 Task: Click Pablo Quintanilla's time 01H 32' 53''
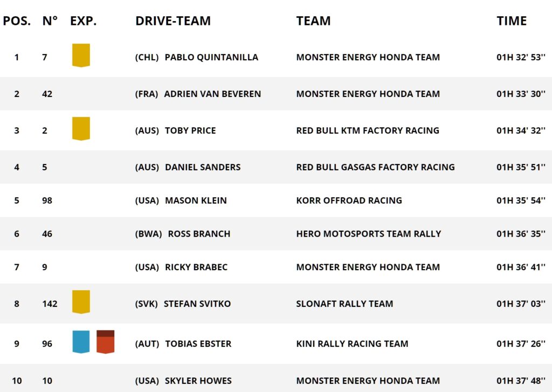(x=521, y=57)
